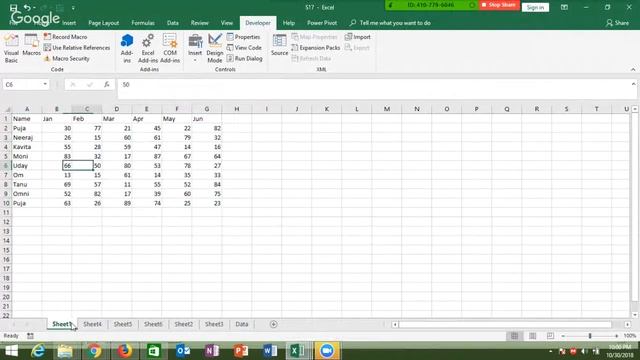Open control Properties
Image resolution: width=640 pixels, height=360 pixels.
[243, 37]
